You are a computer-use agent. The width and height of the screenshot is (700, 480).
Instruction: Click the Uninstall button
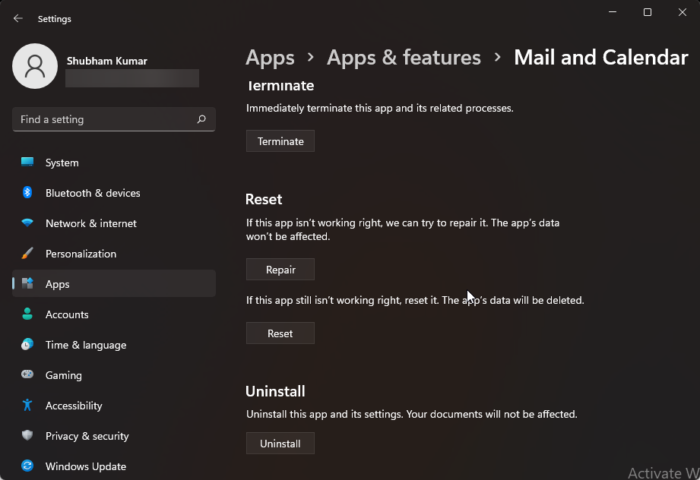pos(280,443)
